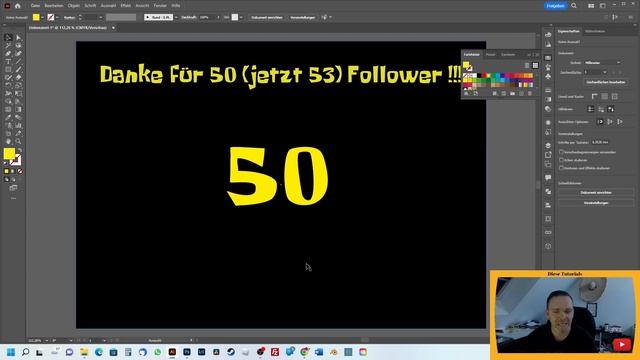Set the paint to None
The height and width of the screenshot is (360, 640).
click(20, 171)
